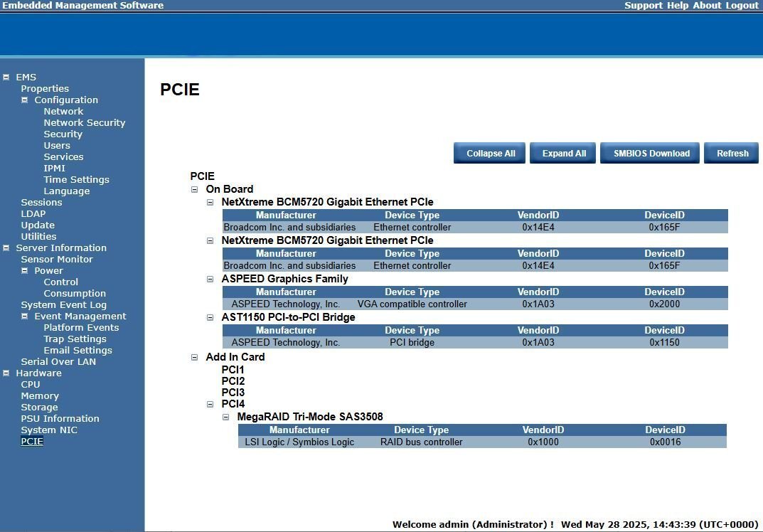Click the Collapse All button
Screen dimensions: 763x532
pos(489,154)
